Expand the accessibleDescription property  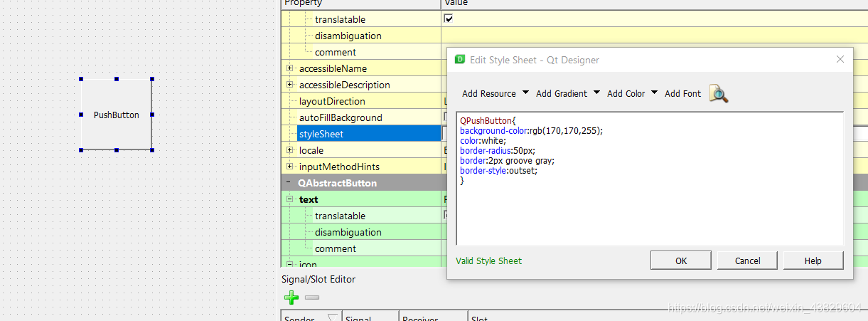point(289,85)
